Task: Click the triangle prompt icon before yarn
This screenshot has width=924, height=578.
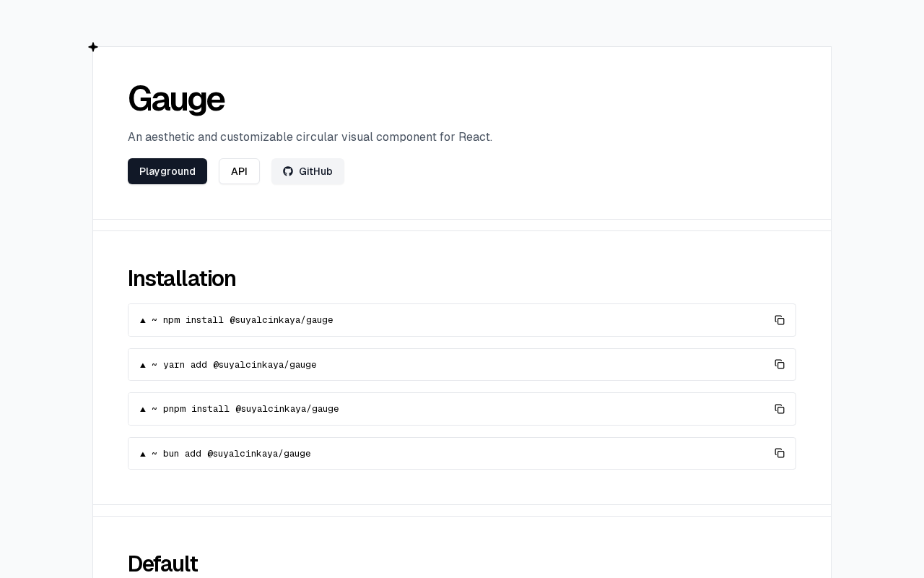Action: pyautogui.click(x=143, y=365)
